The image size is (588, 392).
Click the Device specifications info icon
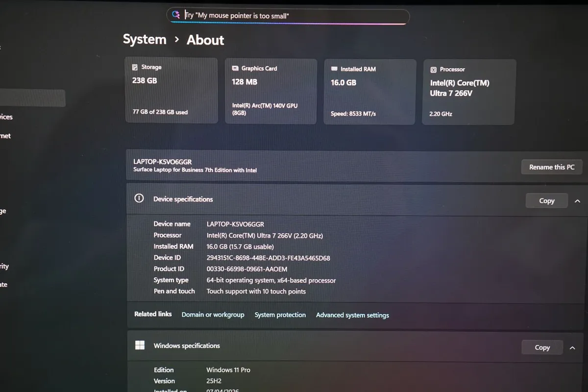139,198
